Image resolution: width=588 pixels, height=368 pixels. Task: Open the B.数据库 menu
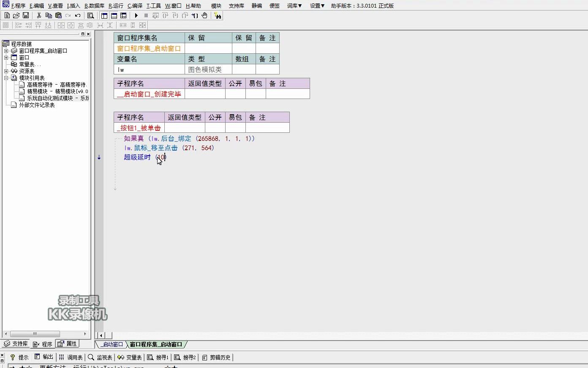94,6
